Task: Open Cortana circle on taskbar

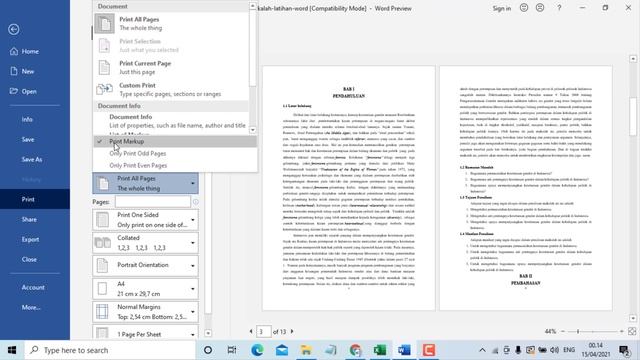Action: 208,350
